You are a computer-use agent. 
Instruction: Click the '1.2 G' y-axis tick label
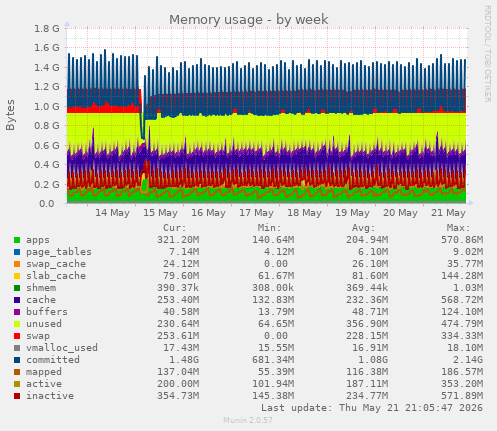point(47,87)
